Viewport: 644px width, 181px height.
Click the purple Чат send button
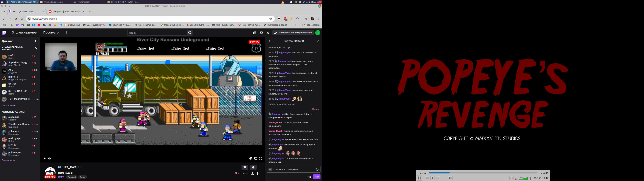(317, 177)
